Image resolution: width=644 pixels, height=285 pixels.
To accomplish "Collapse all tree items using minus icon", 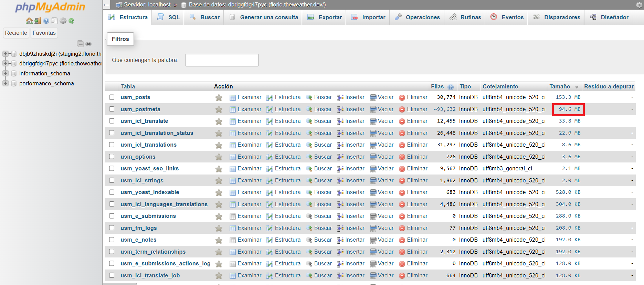I will [80, 44].
